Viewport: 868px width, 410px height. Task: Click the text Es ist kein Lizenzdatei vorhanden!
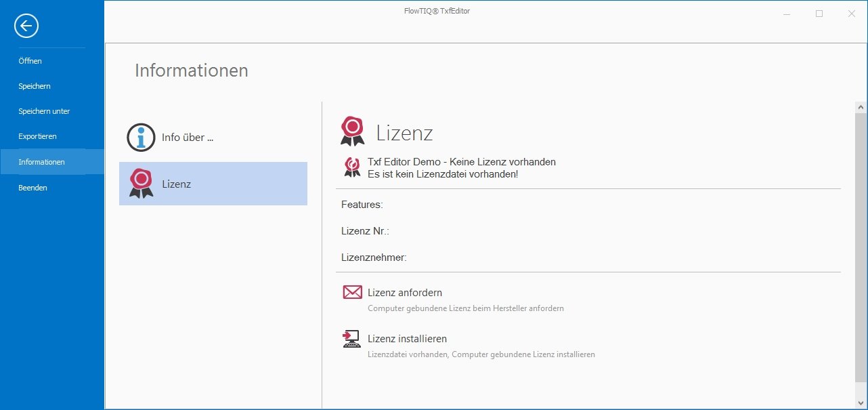443,174
